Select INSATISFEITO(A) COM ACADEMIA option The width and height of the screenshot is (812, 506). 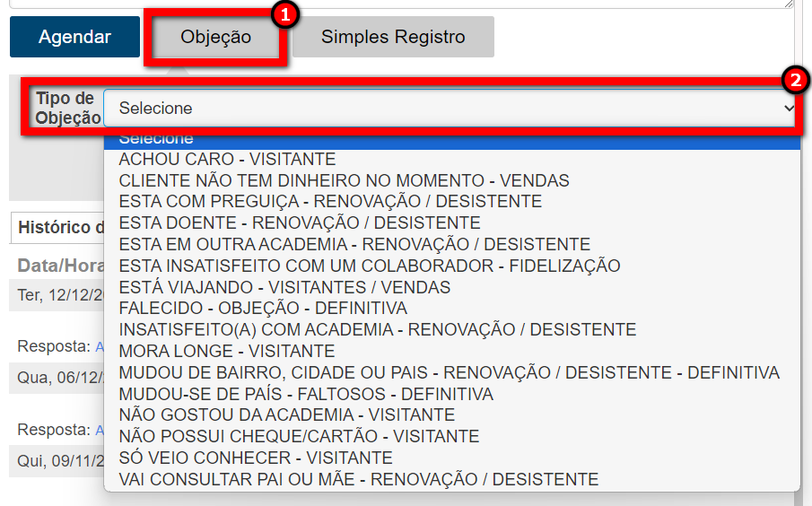[x=377, y=330]
